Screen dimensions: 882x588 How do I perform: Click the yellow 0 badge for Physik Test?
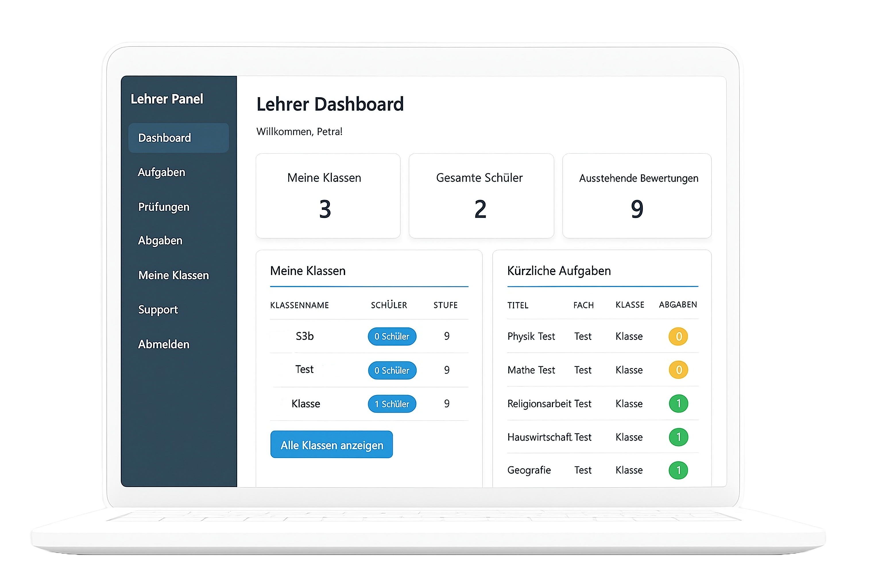coord(678,336)
